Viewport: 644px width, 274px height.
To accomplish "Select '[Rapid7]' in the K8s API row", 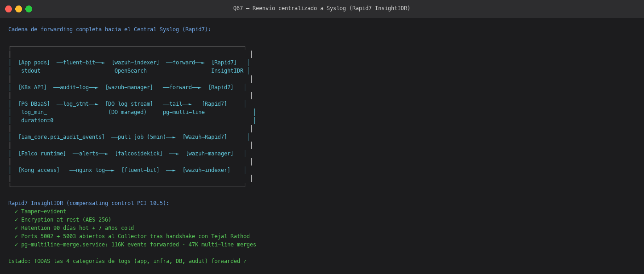I will 221,87.
